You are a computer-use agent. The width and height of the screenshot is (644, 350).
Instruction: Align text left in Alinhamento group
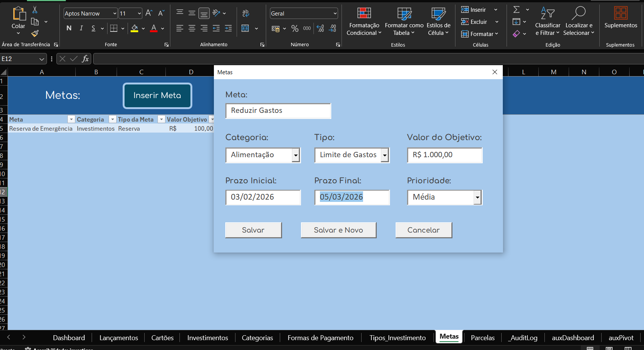coord(180,28)
